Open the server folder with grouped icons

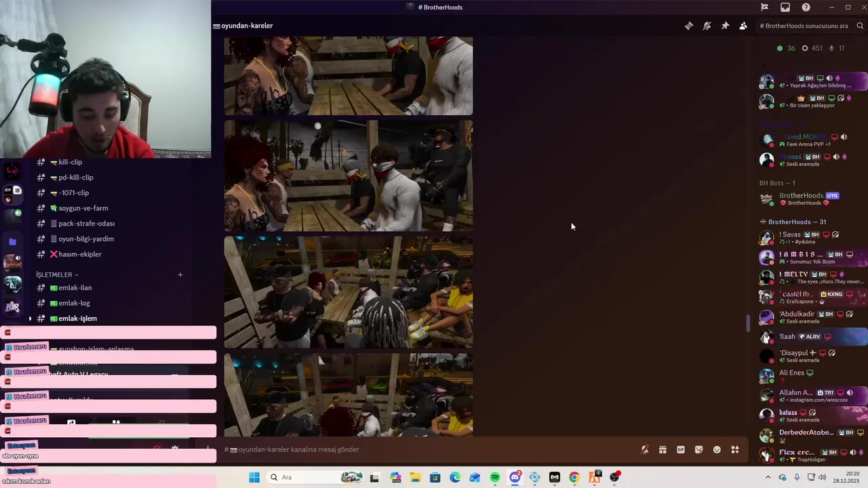pos(12,195)
